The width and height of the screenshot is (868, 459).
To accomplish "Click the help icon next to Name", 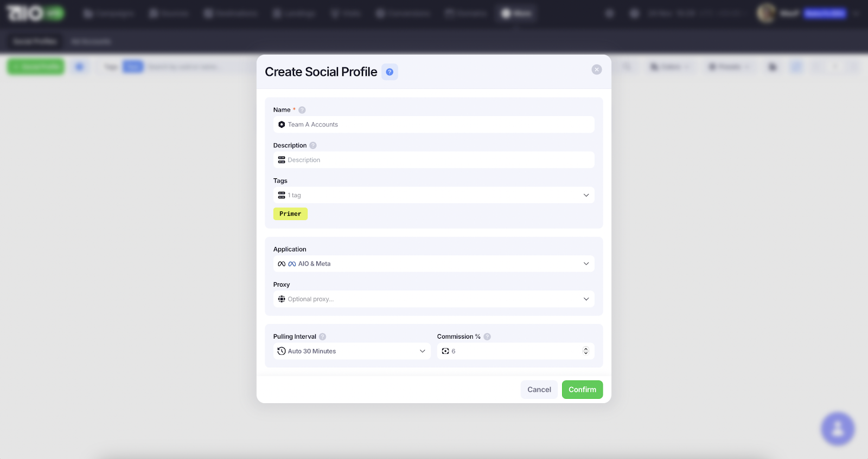I will click(302, 110).
